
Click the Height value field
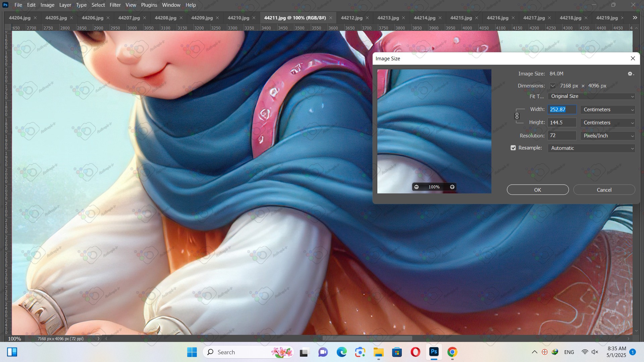pos(562,123)
